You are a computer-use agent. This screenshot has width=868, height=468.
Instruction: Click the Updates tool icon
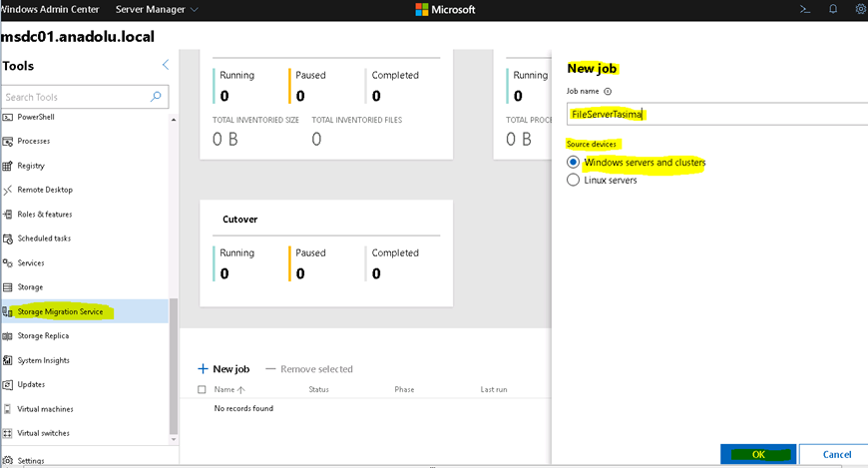coord(8,385)
